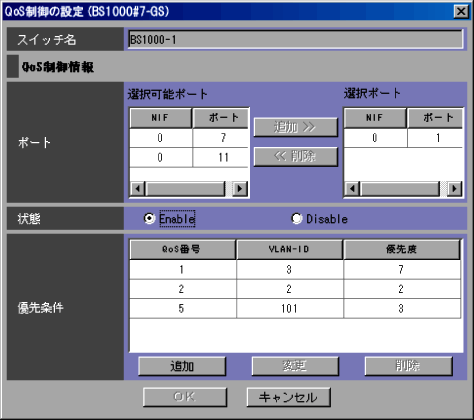Click 優先度 cell 7

(x=402, y=269)
